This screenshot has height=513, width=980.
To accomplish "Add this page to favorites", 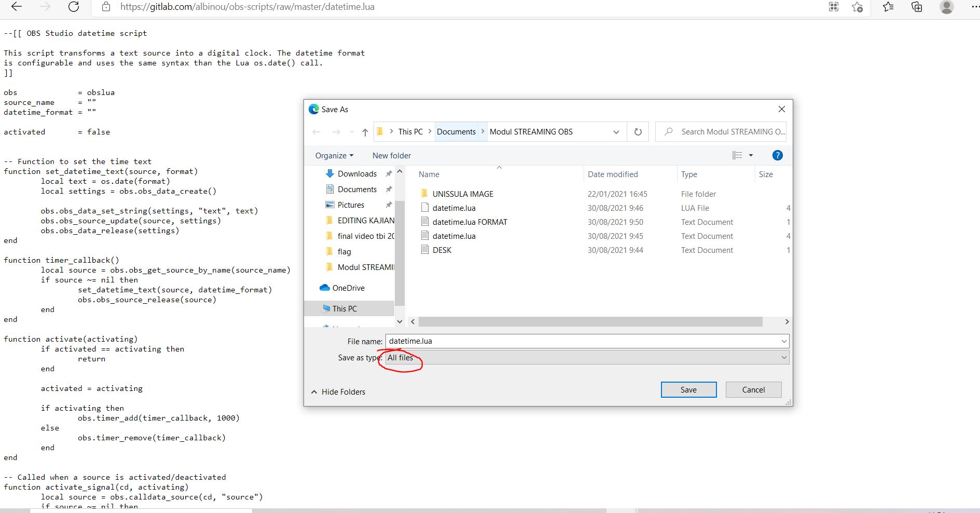I will (x=857, y=7).
